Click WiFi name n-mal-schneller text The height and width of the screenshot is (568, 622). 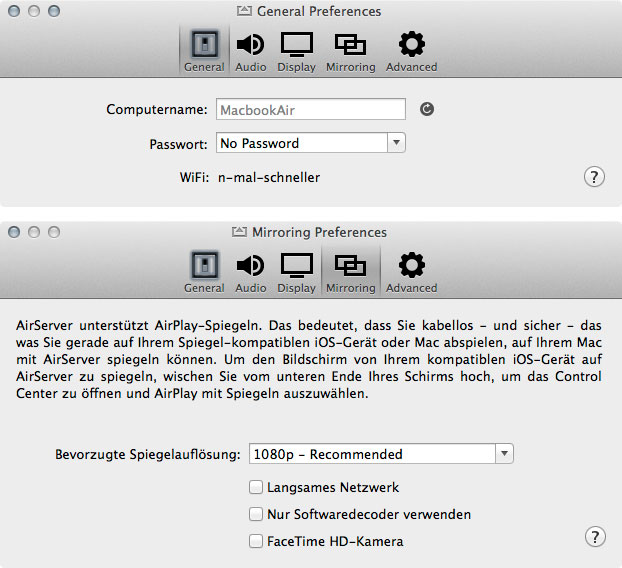click(269, 177)
